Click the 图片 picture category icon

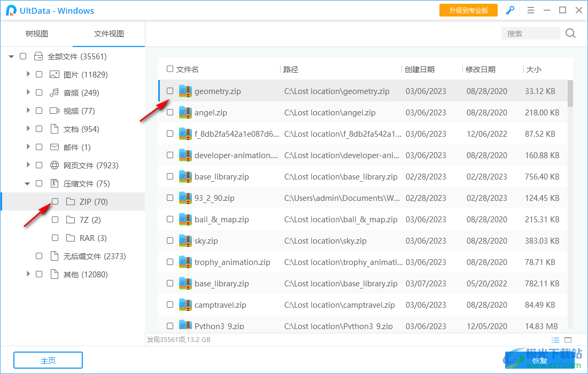[x=53, y=74]
